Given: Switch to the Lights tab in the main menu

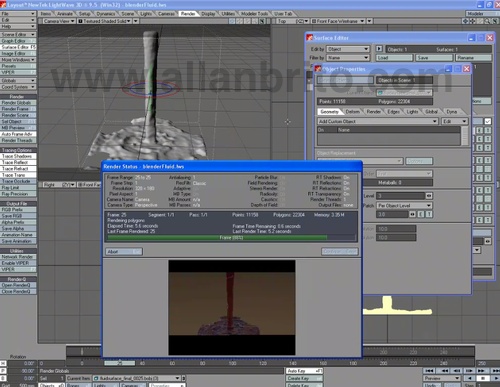Looking at the screenshot, I should [x=146, y=14].
